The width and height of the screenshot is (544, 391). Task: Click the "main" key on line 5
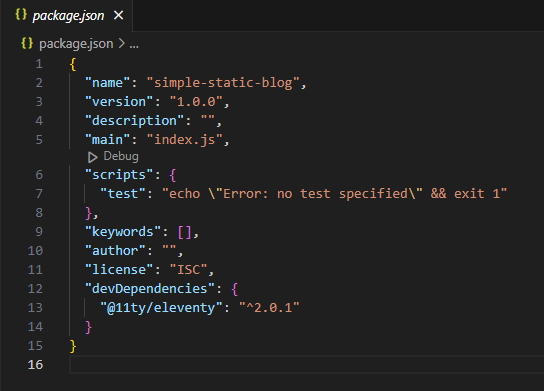(108, 140)
